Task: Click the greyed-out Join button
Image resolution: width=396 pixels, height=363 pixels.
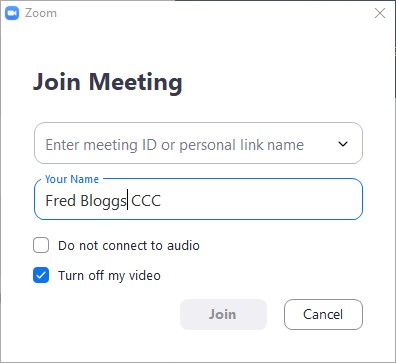Action: click(223, 314)
